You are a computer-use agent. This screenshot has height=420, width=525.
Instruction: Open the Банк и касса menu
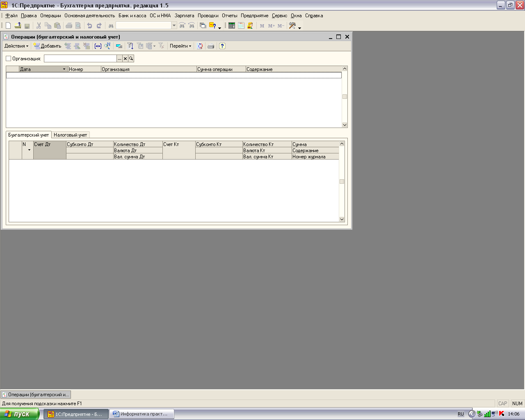point(132,16)
